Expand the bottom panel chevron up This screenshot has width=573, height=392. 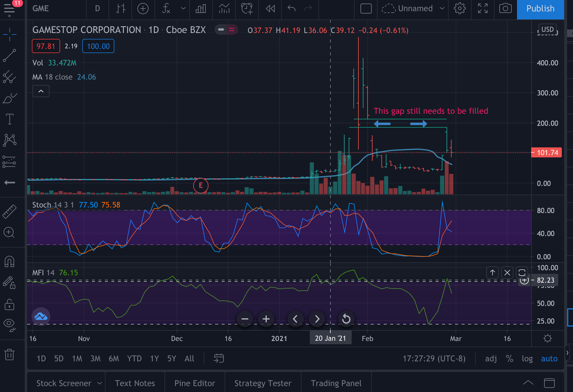tap(528, 383)
